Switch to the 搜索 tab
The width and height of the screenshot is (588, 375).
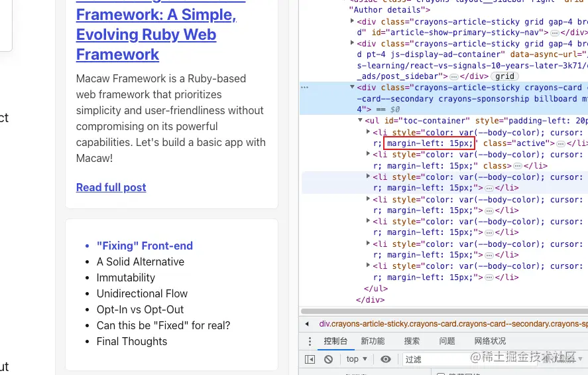412,341
